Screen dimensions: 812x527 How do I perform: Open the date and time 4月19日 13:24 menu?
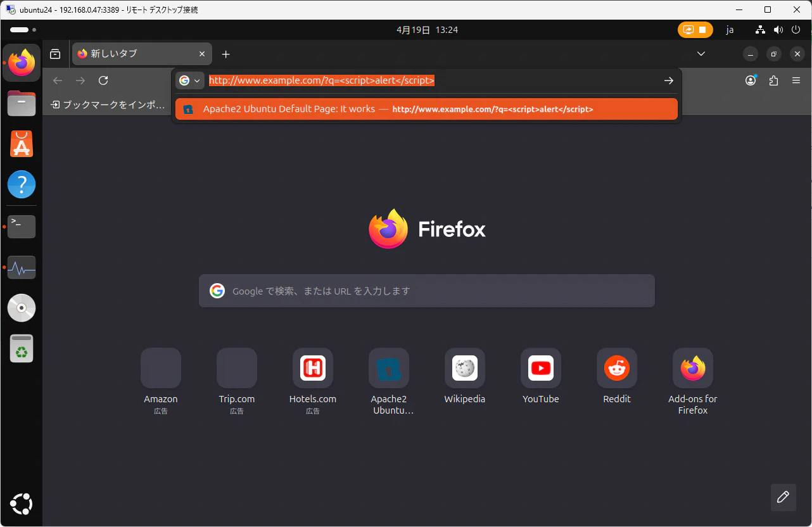click(427, 30)
